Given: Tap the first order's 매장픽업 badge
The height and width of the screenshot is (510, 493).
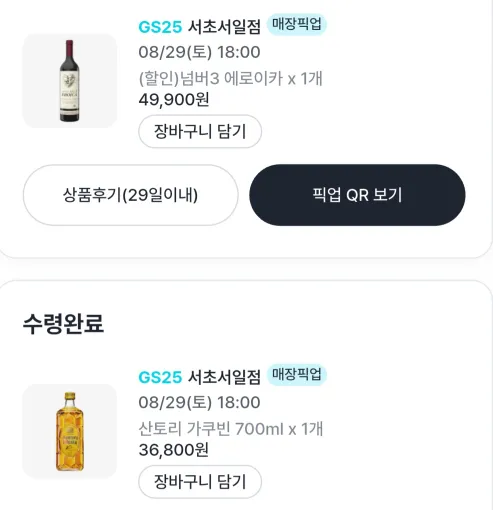Looking at the screenshot, I should click(297, 24).
